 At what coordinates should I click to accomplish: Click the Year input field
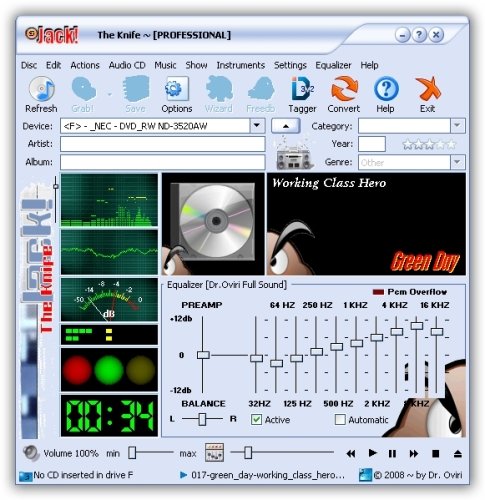(372, 144)
